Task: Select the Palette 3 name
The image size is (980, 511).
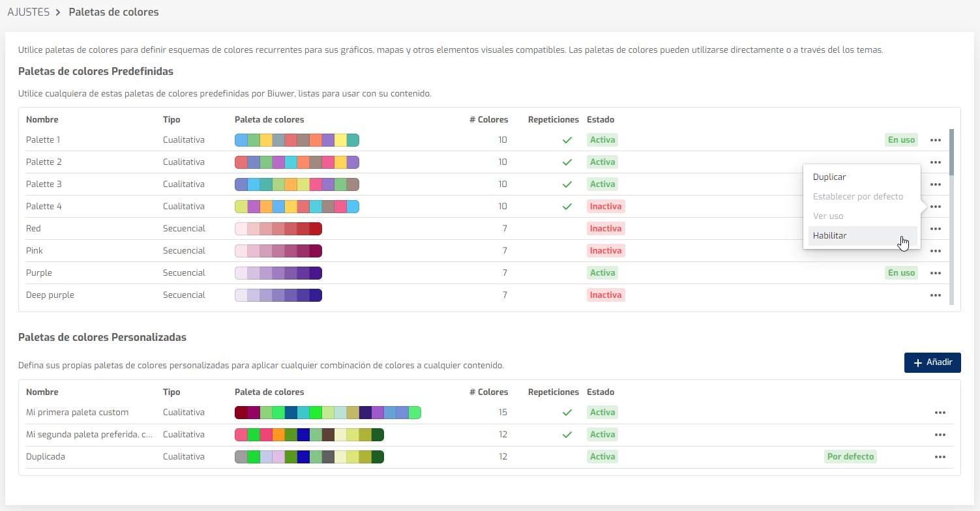Action: coord(44,184)
